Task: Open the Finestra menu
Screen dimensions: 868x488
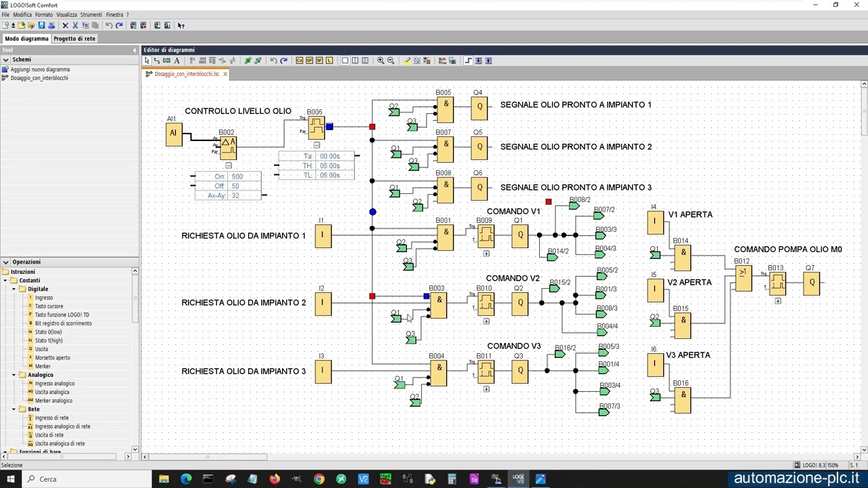Action: pos(115,14)
